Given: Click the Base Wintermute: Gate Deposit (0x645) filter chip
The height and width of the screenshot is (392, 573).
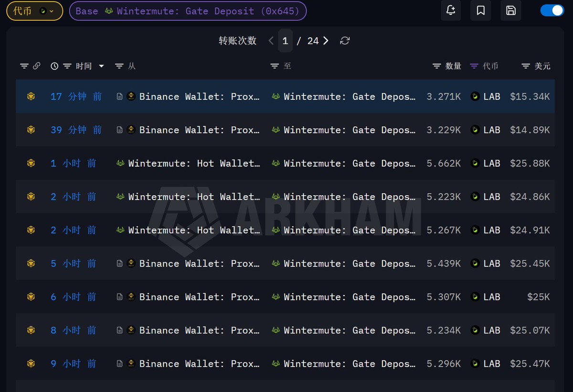Looking at the screenshot, I should [x=188, y=11].
